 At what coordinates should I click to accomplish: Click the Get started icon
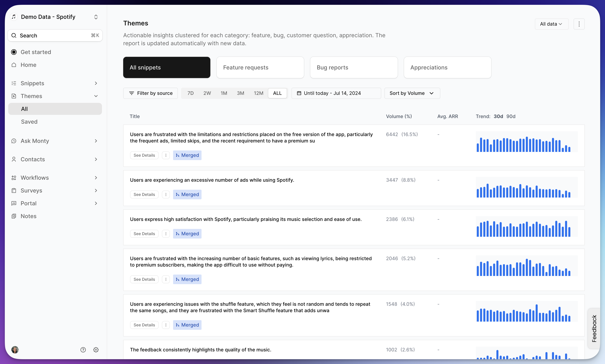[x=14, y=52]
